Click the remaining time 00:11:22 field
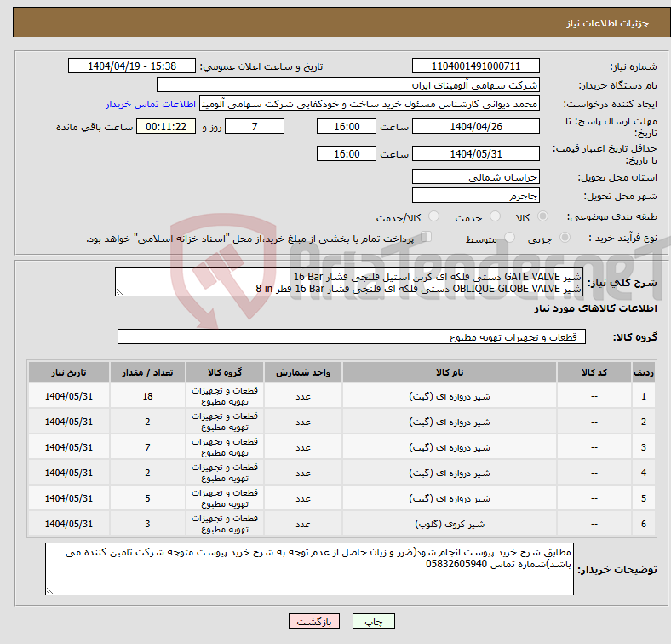Screen dimensions: 671x644 click(x=166, y=126)
